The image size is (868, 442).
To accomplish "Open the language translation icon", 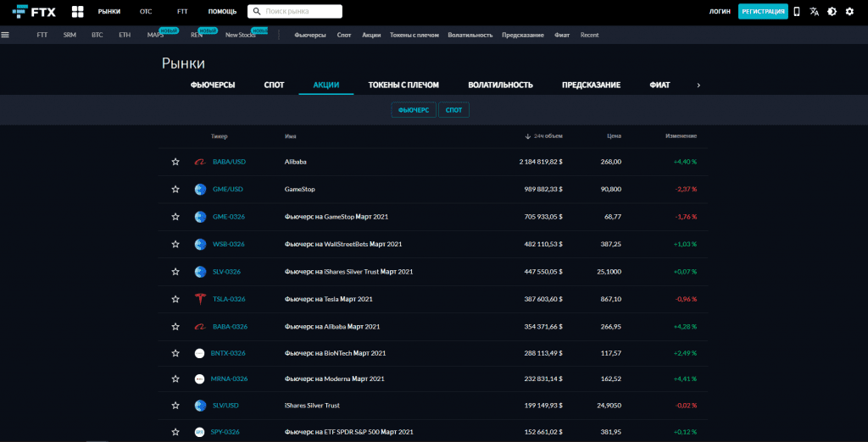I will (814, 12).
